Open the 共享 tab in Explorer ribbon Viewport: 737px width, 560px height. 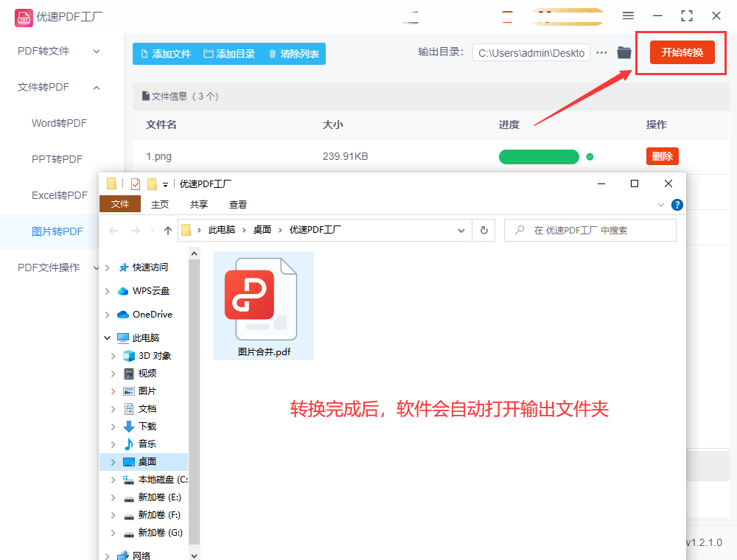coord(199,204)
